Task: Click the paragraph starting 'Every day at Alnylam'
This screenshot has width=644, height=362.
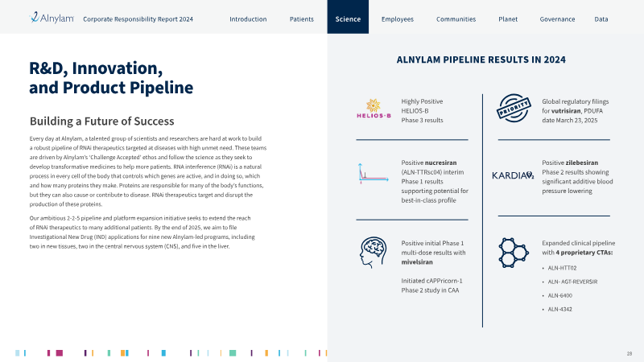Action: pyautogui.click(x=148, y=171)
